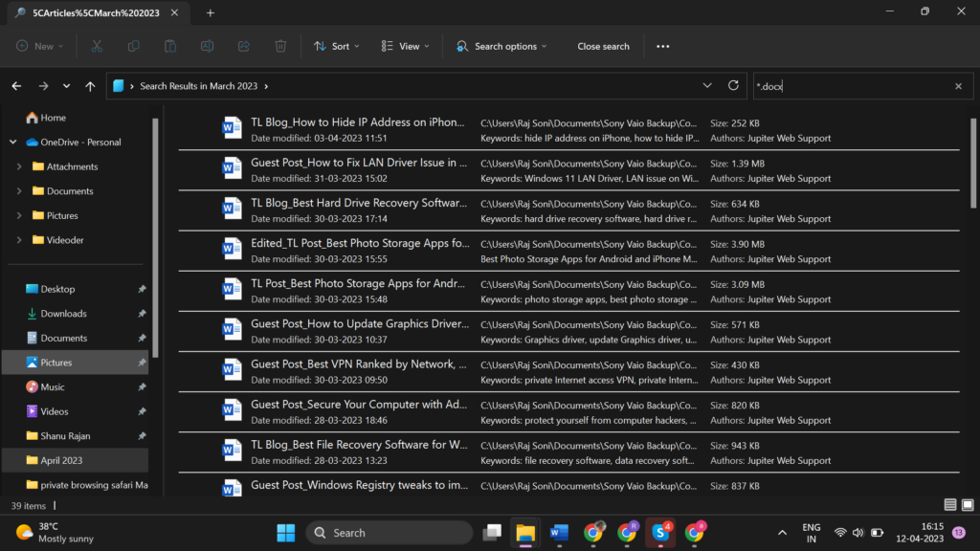Click the results list vertical scrollbar
This screenshot has height=551, width=980.
tap(973, 164)
